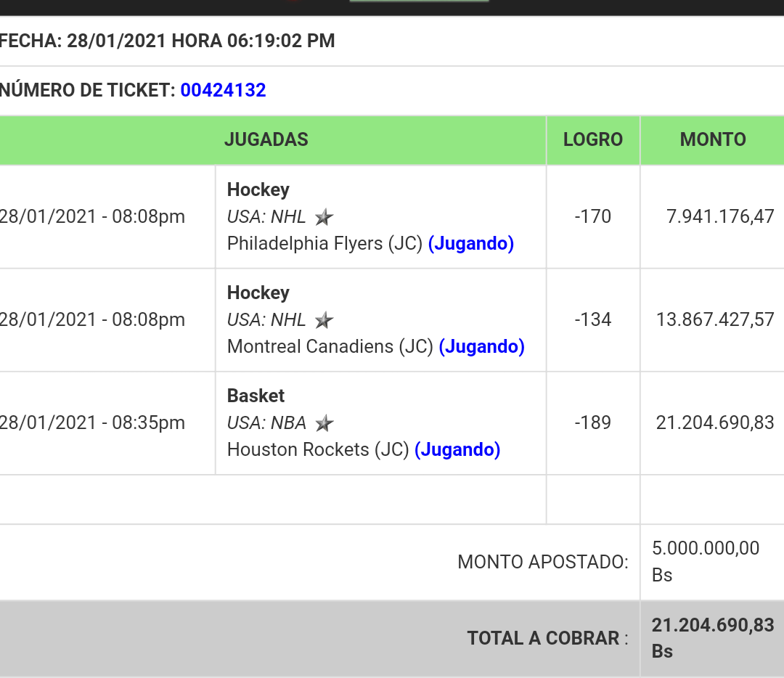
Task: Click the MONTO column header
Action: 713,139
